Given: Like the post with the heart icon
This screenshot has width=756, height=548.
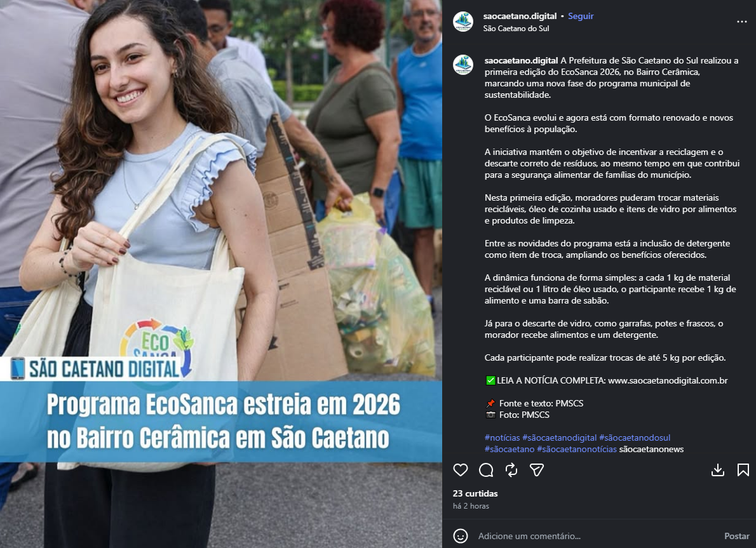Looking at the screenshot, I should pos(461,470).
